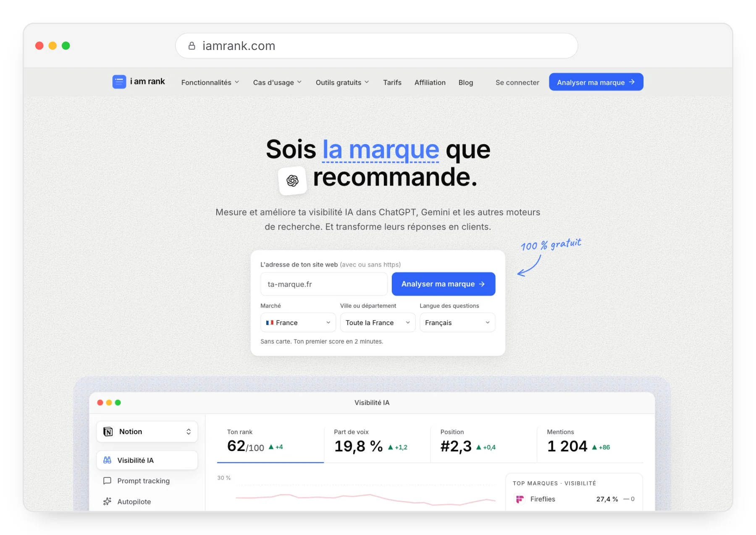Click Analyser ma marque button in form

point(444,284)
